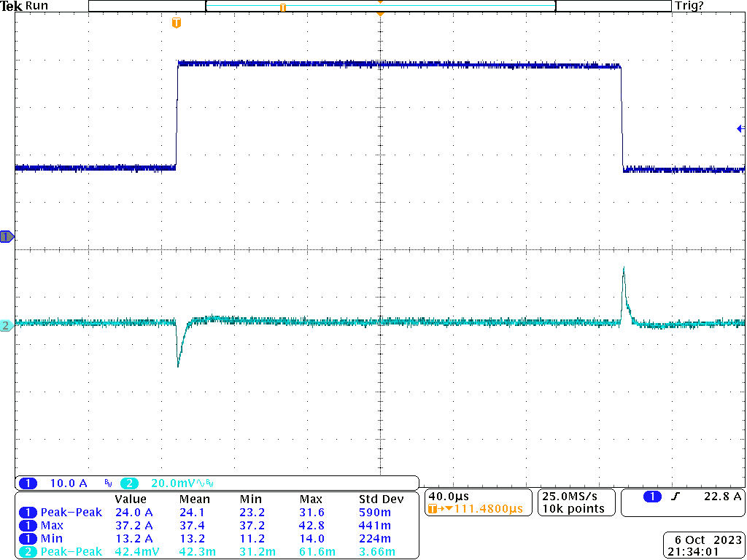This screenshot has width=747, height=560.
Task: Click the trigger level arrow on right edge
Action: pyautogui.click(x=740, y=129)
